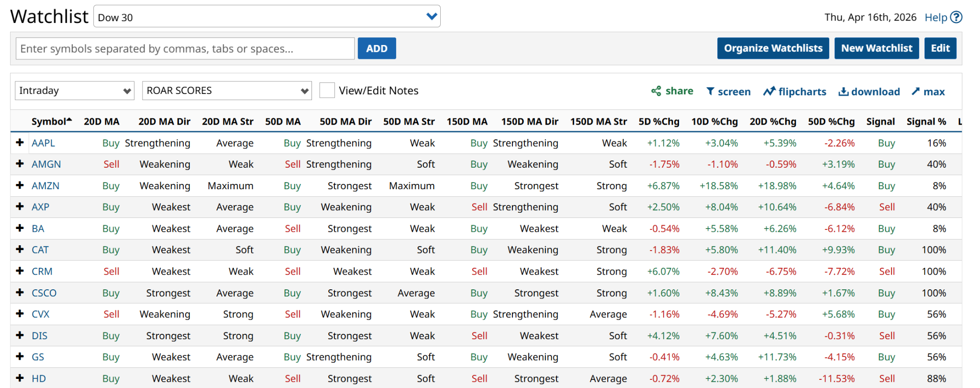The width and height of the screenshot is (980, 388).
Task: Open flipcharts view
Action: pyautogui.click(x=769, y=91)
